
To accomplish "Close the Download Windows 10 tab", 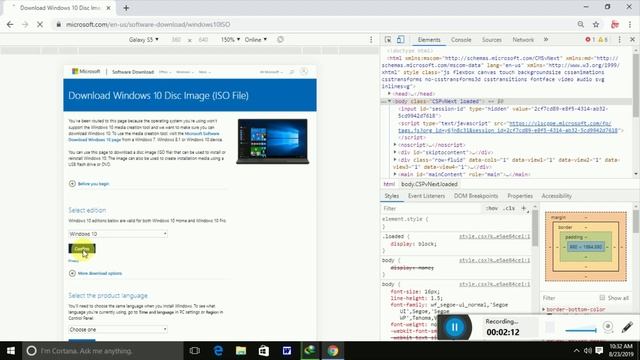I will 109,8.
